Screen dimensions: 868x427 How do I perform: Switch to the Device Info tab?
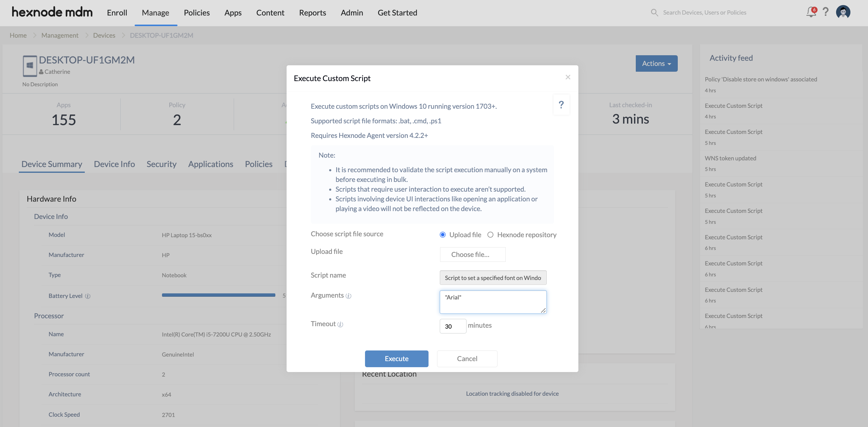pyautogui.click(x=114, y=164)
